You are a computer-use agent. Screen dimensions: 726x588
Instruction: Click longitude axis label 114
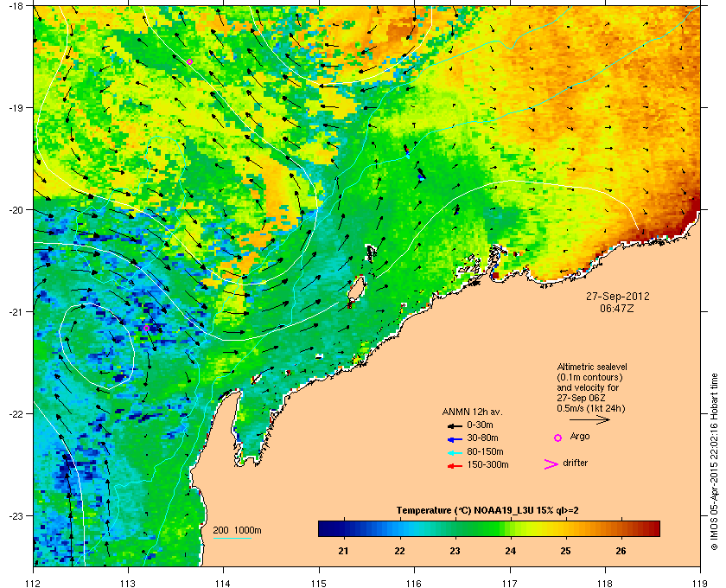223,583
